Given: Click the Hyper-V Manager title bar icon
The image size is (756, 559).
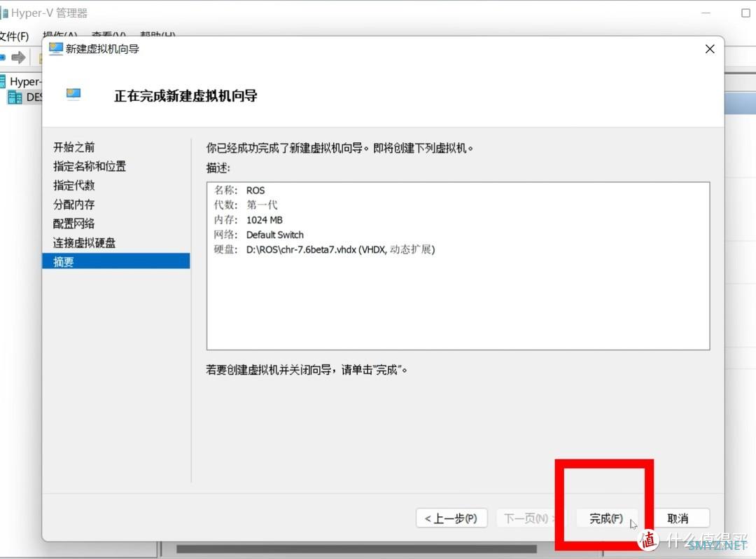Looking at the screenshot, I should coord(4,13).
